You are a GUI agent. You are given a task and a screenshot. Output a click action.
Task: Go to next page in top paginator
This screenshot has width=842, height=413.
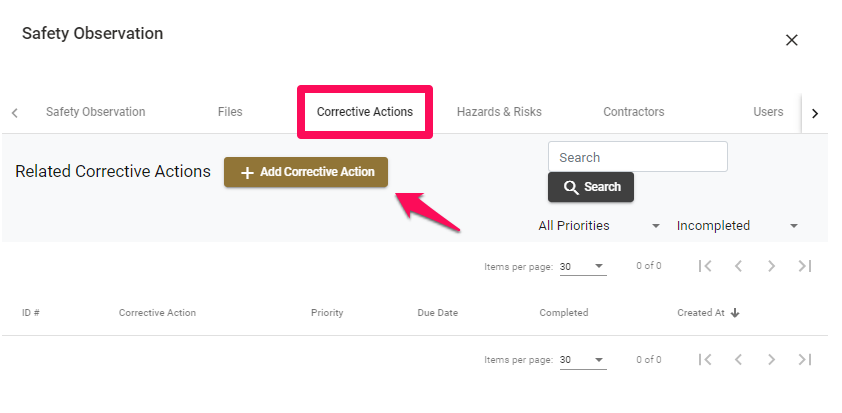pyautogui.click(x=772, y=266)
